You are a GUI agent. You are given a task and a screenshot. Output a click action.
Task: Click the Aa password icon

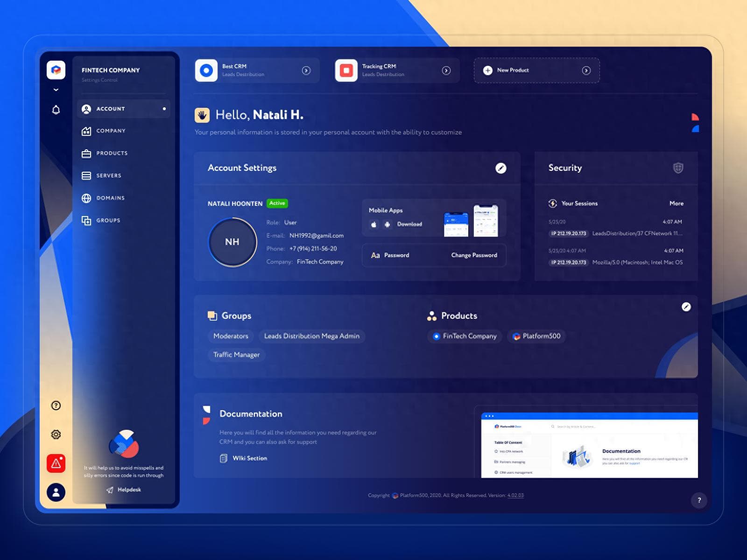[375, 255]
